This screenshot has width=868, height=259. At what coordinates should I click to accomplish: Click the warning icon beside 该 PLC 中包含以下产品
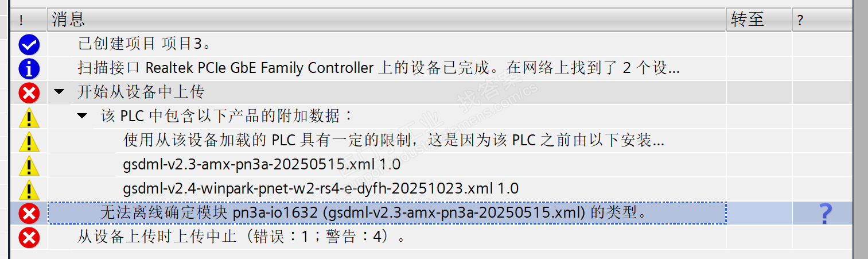(x=29, y=117)
